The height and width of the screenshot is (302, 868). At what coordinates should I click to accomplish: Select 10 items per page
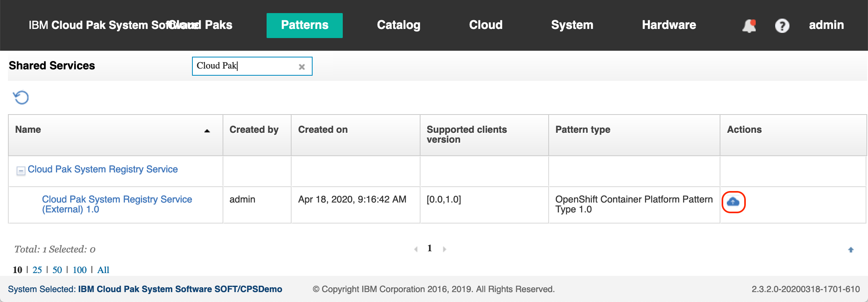coord(17,270)
